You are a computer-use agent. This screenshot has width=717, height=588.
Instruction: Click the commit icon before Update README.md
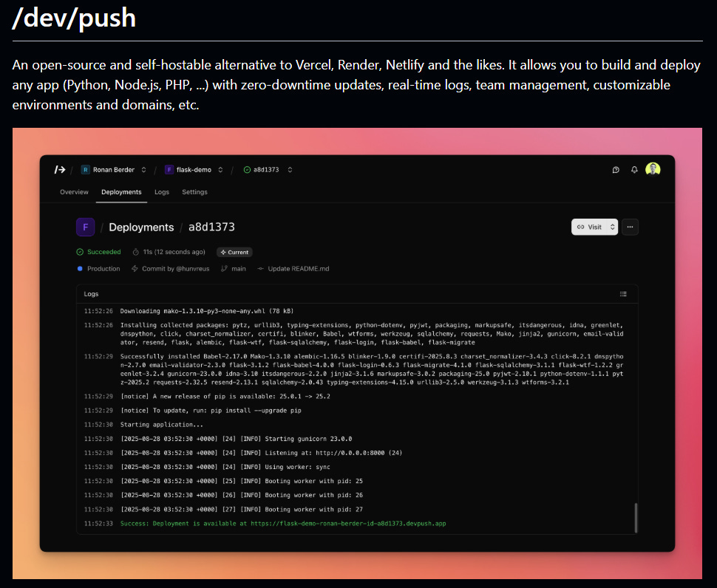tap(261, 269)
